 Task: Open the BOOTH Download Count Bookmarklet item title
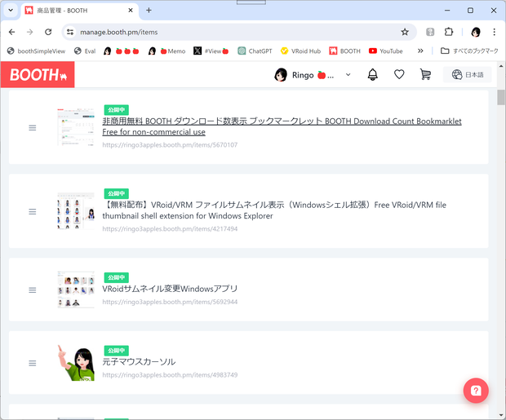[282, 126]
